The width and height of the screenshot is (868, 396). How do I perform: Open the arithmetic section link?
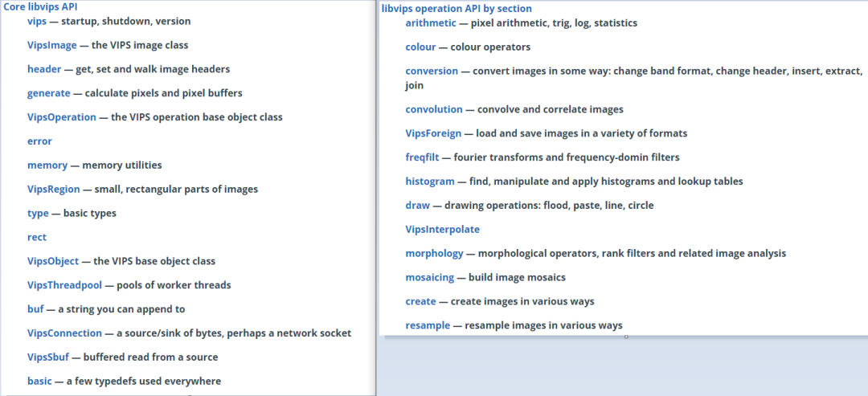431,23
